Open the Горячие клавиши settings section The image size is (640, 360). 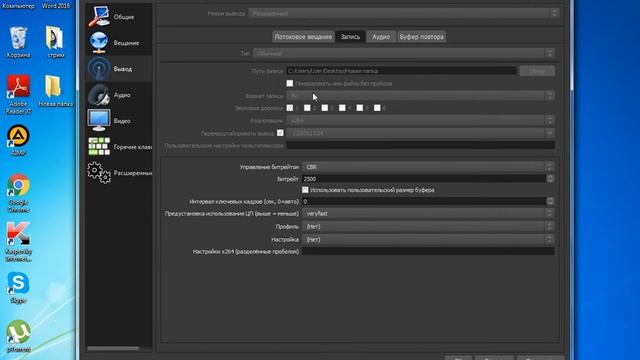coord(119,147)
